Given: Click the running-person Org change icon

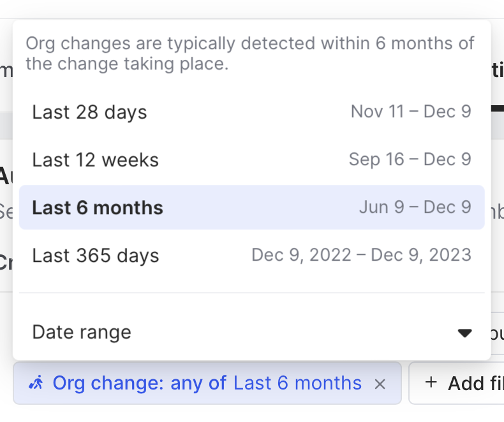Looking at the screenshot, I should click(x=36, y=383).
